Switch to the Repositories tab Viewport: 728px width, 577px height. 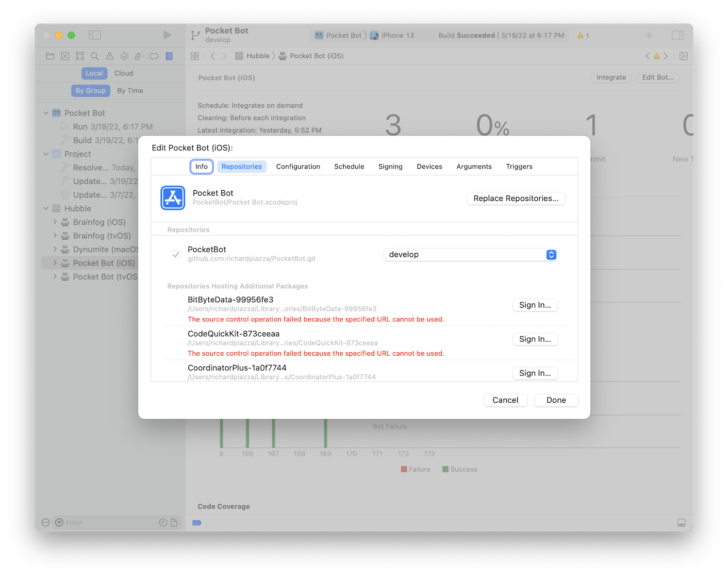pyautogui.click(x=242, y=166)
